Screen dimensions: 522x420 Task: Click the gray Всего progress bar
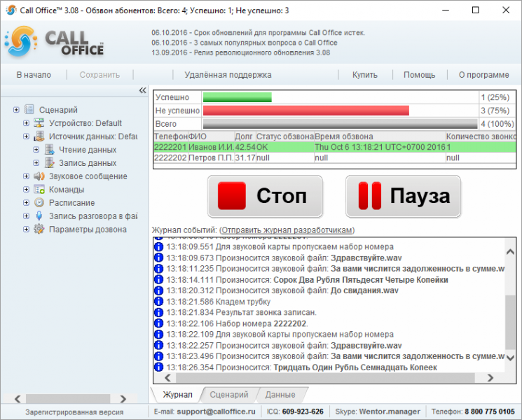341,124
